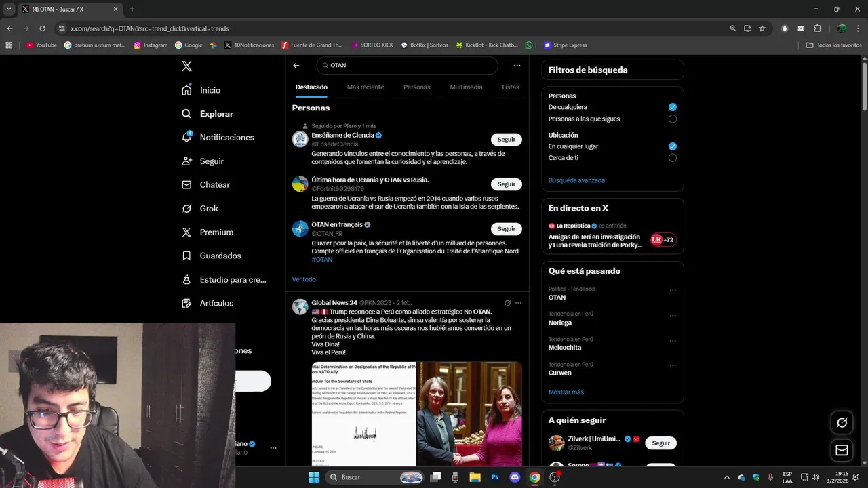Click the OTAN search input field
The image size is (868, 488).
[x=407, y=66]
